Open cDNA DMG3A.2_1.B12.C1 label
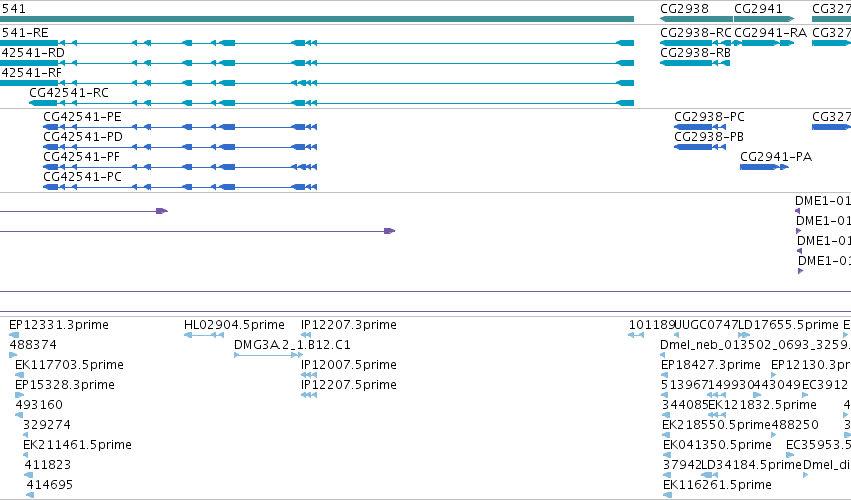 (x=293, y=345)
